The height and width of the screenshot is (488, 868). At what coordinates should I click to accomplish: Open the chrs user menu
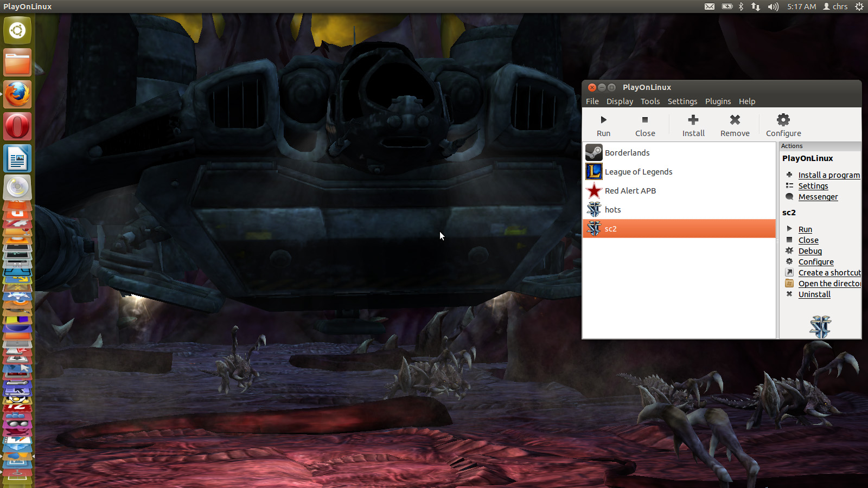pyautogui.click(x=835, y=7)
